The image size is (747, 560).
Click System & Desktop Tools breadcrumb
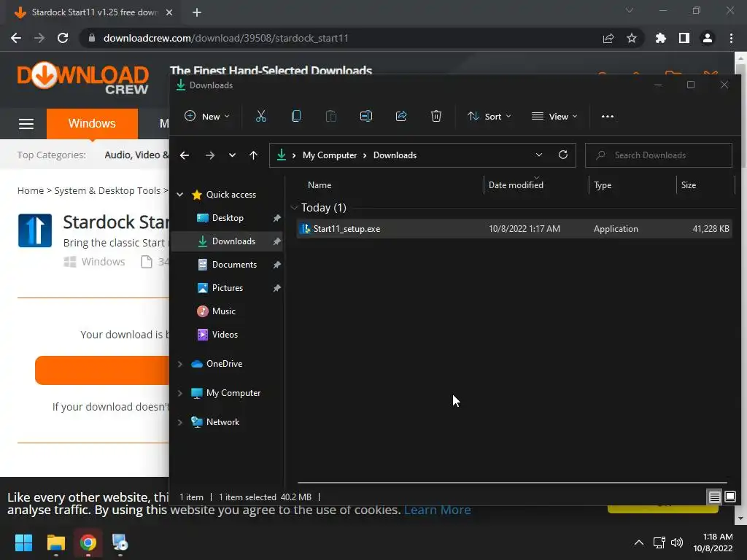coord(107,191)
